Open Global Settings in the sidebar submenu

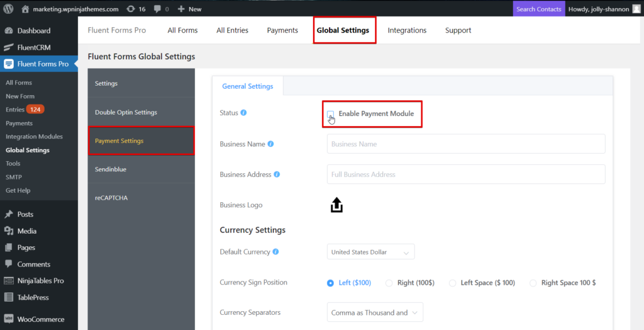click(28, 150)
